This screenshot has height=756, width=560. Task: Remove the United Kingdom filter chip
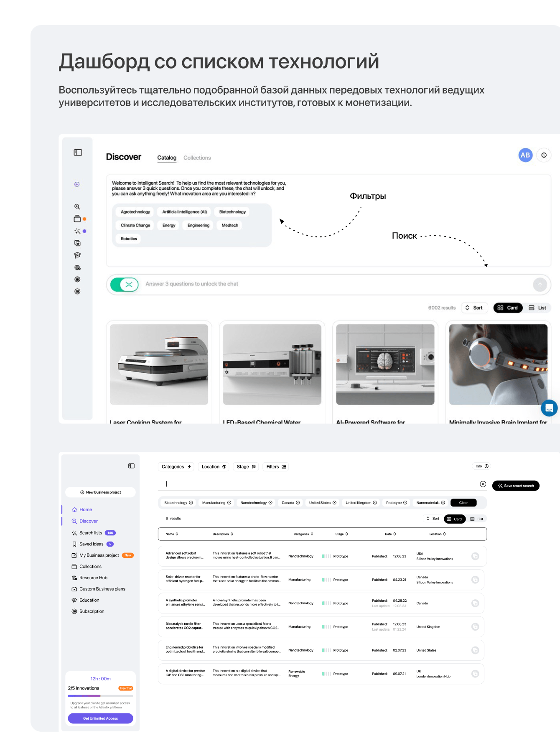(375, 503)
